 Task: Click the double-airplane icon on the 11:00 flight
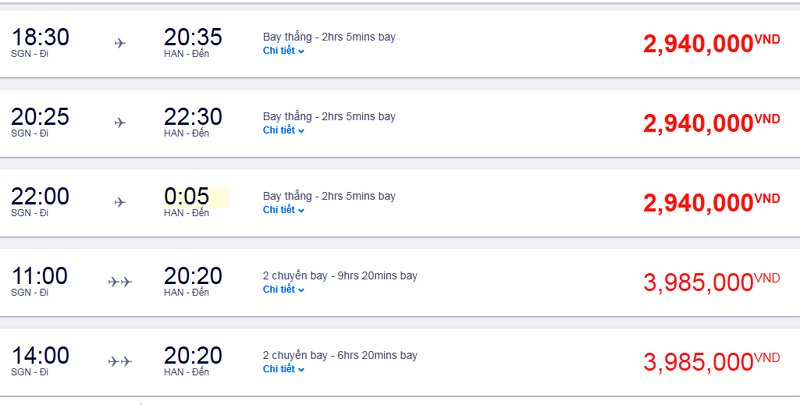pos(120,282)
